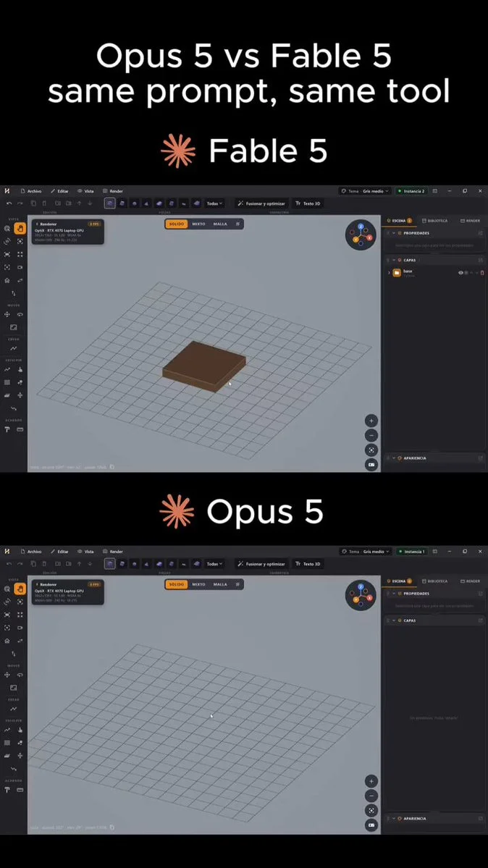Image resolution: width=488 pixels, height=868 pixels.
Task: Open Archivo menu in Fable 5 window
Action: [31, 191]
